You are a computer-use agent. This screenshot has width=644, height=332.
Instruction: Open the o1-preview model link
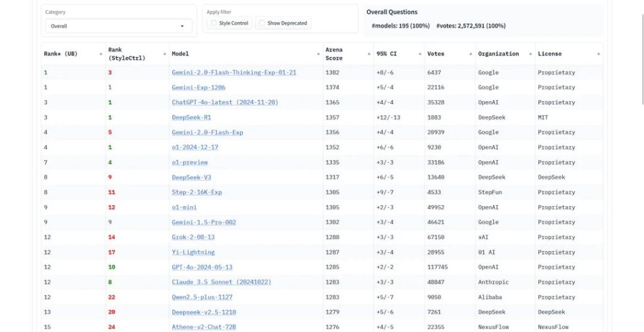click(x=190, y=162)
